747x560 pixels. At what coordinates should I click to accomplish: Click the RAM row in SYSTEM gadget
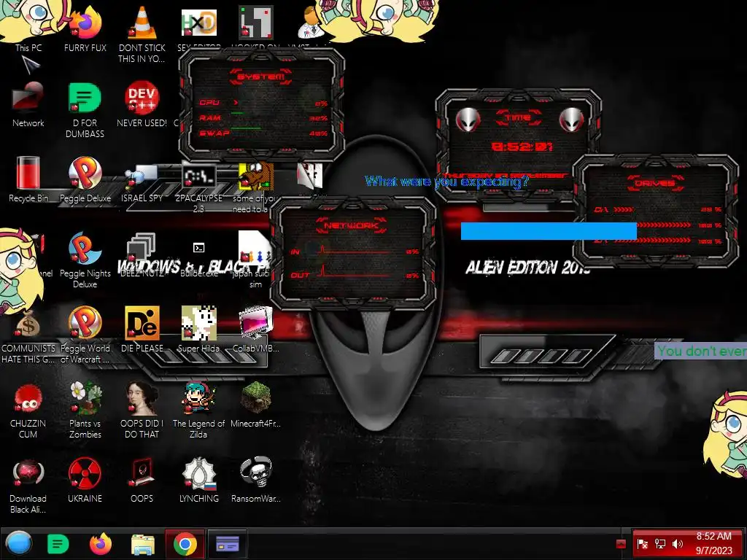263,117
